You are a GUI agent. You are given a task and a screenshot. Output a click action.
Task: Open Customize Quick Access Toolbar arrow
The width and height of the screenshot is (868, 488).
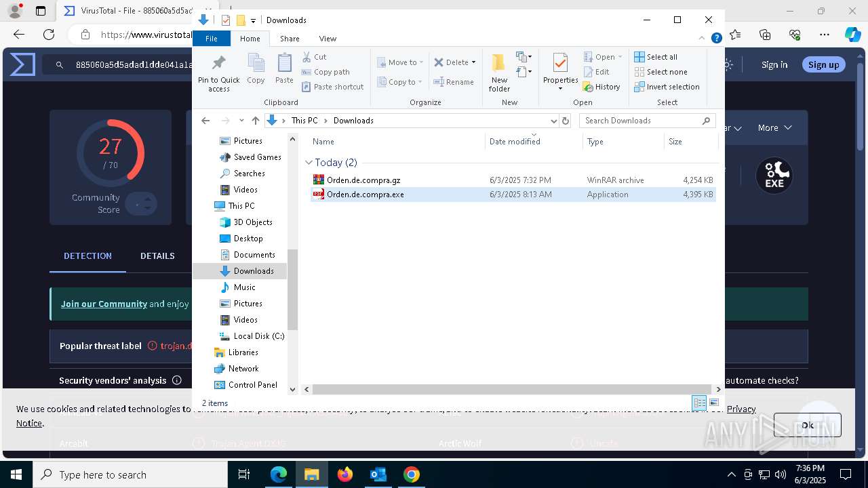253,21
